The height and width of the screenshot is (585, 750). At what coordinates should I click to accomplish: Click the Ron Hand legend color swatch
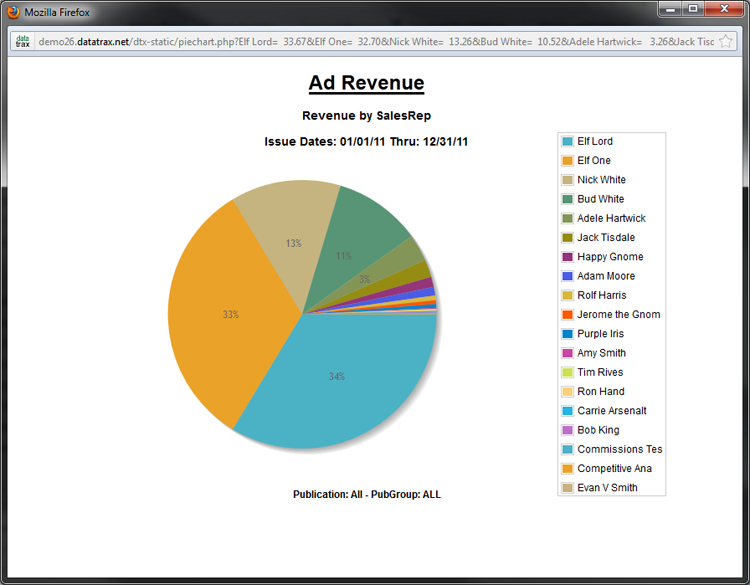[567, 391]
